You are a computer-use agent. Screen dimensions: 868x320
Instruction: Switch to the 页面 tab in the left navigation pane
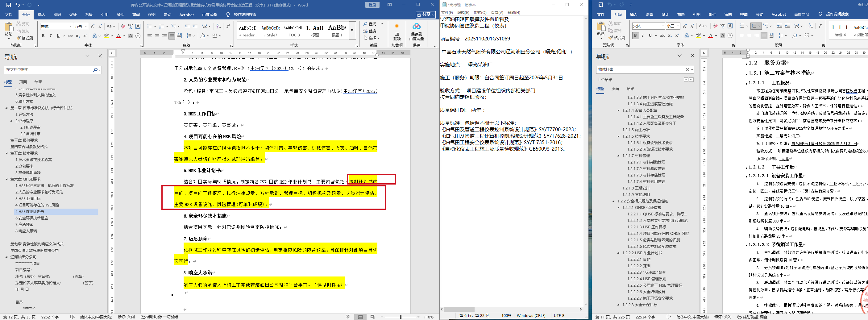tap(23, 82)
